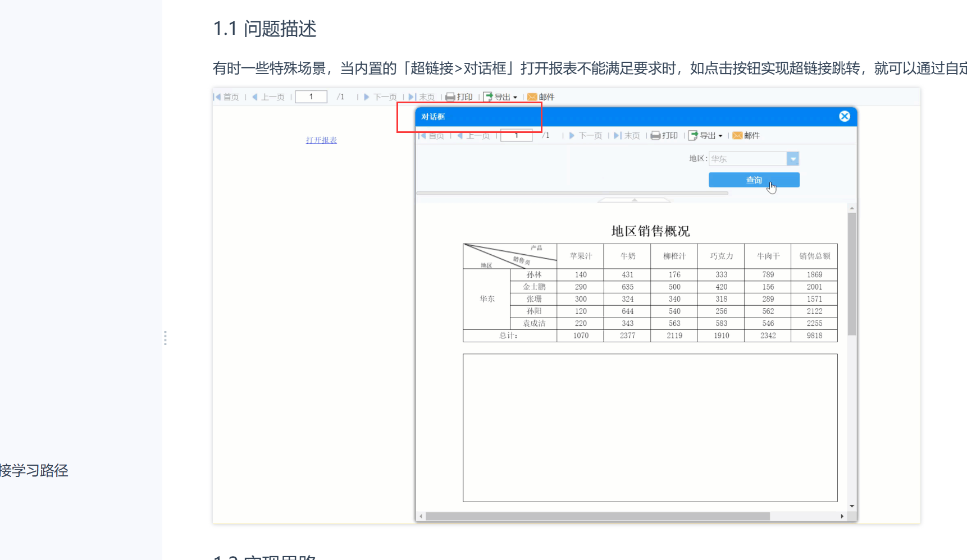Viewport: 967px width, 560px height.
Task: Click page number field inside the dialog toolbar
Action: click(517, 136)
